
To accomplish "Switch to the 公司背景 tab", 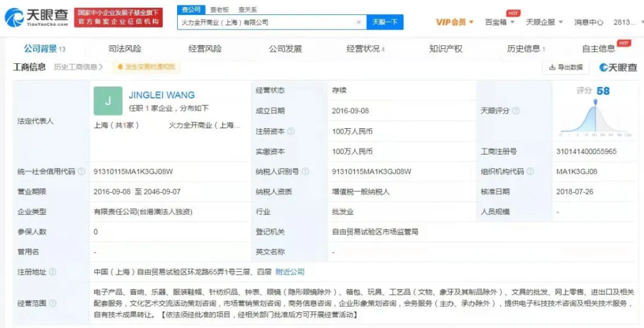I will [44, 49].
